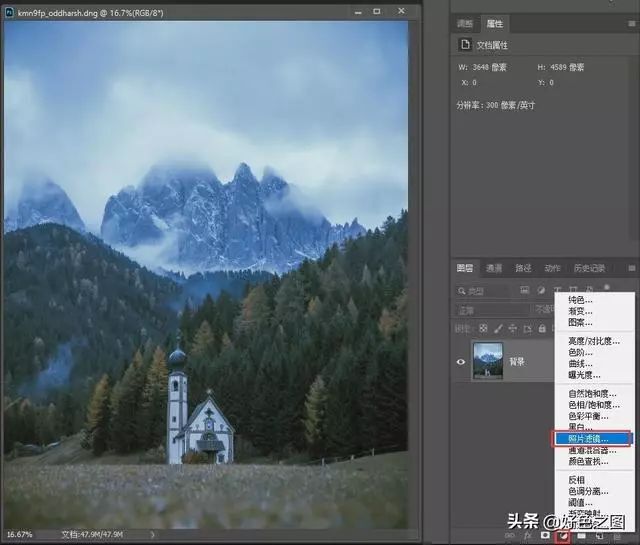Open the Layers panel flyout menu
The height and width of the screenshot is (545, 640).
click(x=631, y=268)
